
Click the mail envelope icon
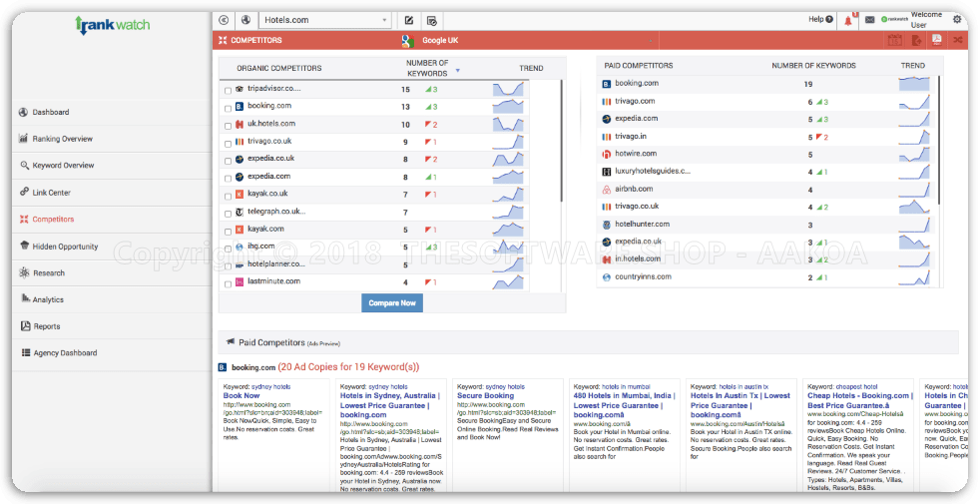(869, 20)
